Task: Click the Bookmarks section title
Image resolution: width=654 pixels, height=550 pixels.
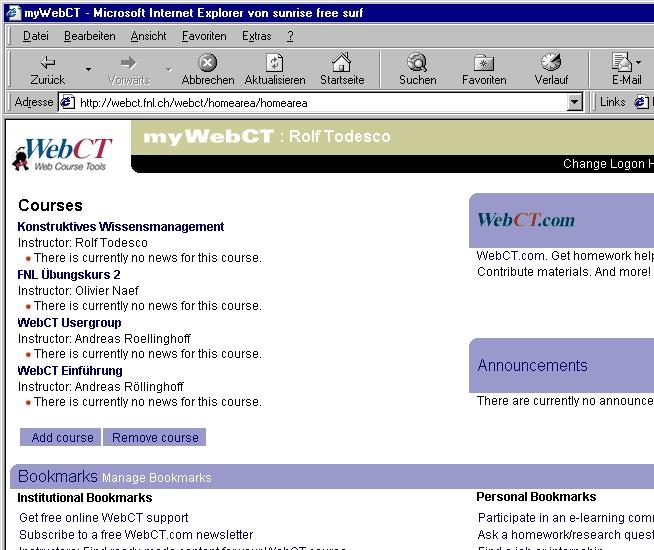Action: pos(58,477)
